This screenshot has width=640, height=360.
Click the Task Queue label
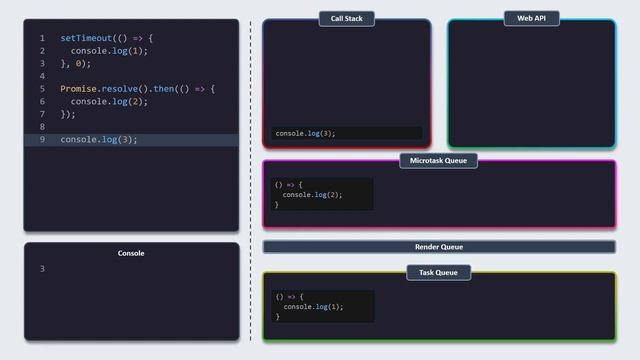pyautogui.click(x=438, y=272)
